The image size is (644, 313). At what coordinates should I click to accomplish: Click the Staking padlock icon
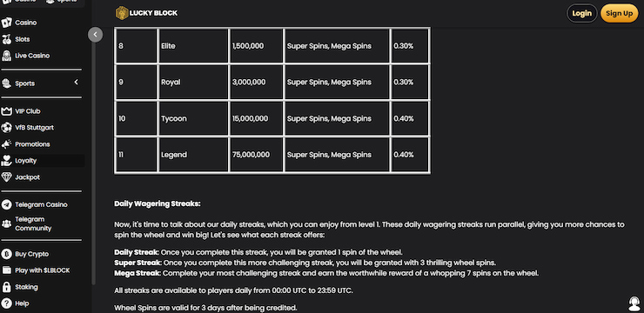click(x=7, y=287)
